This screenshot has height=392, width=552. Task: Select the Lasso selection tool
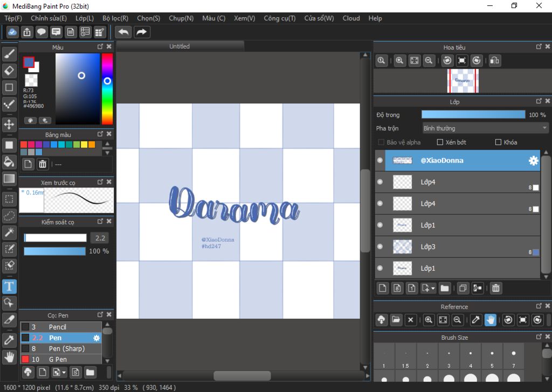pos(9,215)
